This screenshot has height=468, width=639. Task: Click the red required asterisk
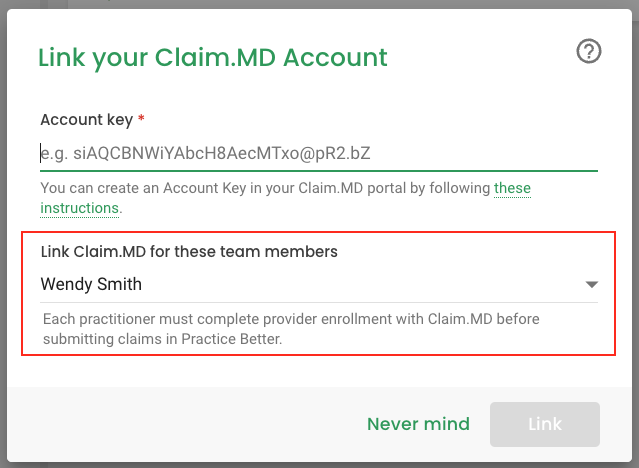point(141,118)
